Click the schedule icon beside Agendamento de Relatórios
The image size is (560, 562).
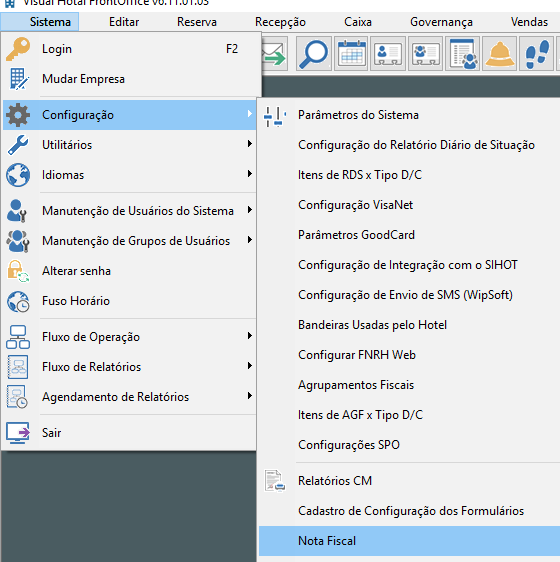17,397
